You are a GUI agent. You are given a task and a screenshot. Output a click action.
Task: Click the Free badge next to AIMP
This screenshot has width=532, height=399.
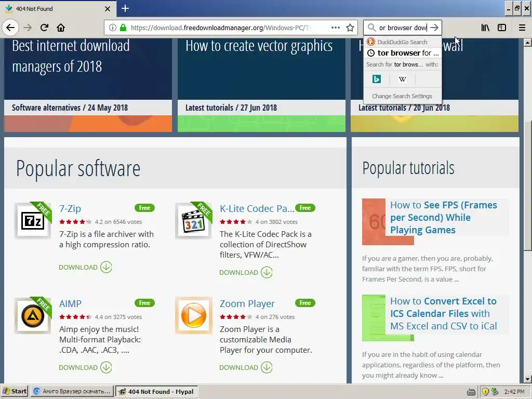pos(144,303)
